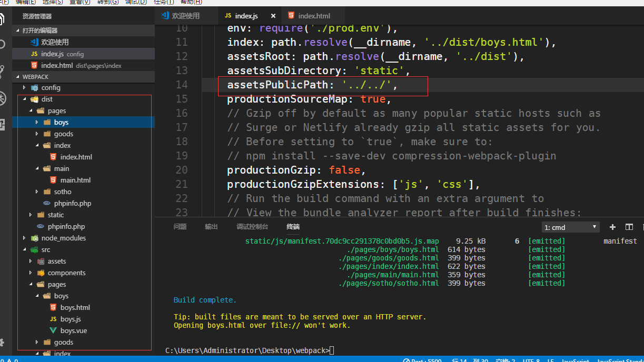
Task: Open the 选择(S) menu
Action: (x=52, y=2)
